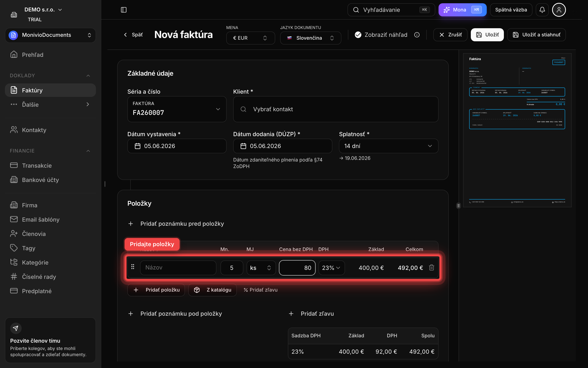This screenshot has height=368, width=588.
Task: Open Transakcie in sidebar
Action: [50, 166]
